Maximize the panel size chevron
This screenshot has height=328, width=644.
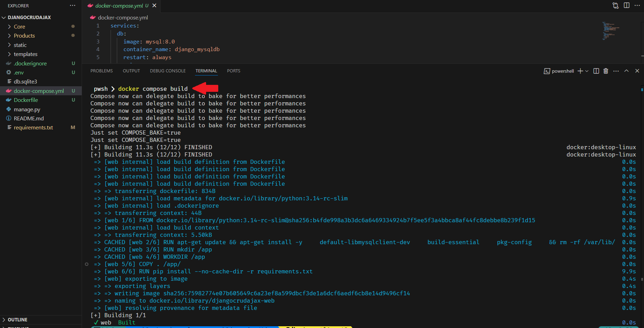626,71
